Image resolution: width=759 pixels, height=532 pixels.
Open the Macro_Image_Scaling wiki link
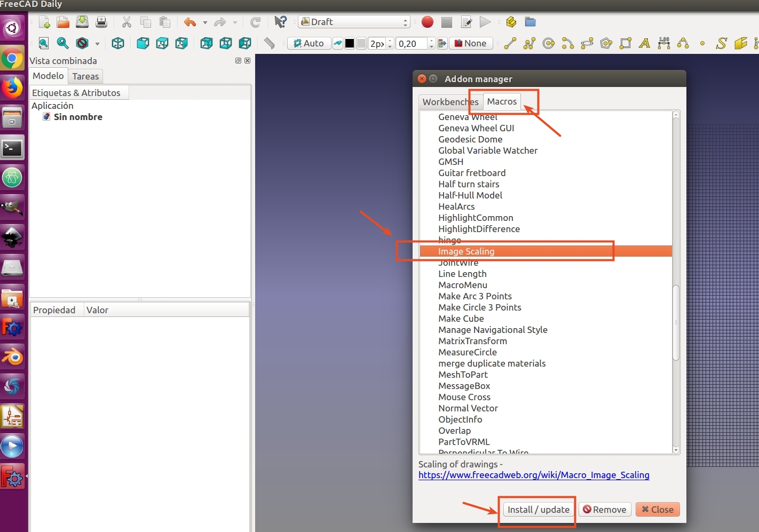(x=534, y=475)
